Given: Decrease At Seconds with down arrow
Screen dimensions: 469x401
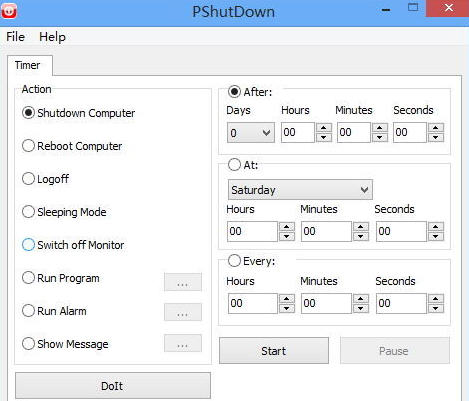Looking at the screenshot, I should coord(436,236).
